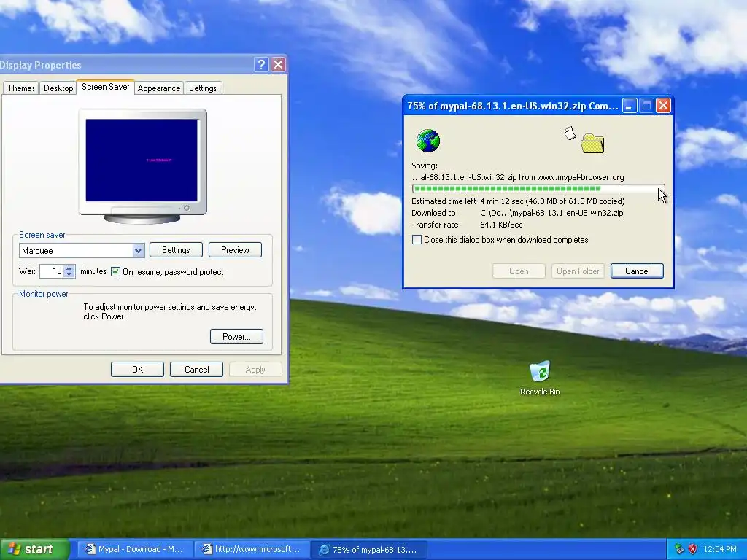Toggle On resume, password protect checkbox
This screenshot has width=747, height=560.
point(115,271)
